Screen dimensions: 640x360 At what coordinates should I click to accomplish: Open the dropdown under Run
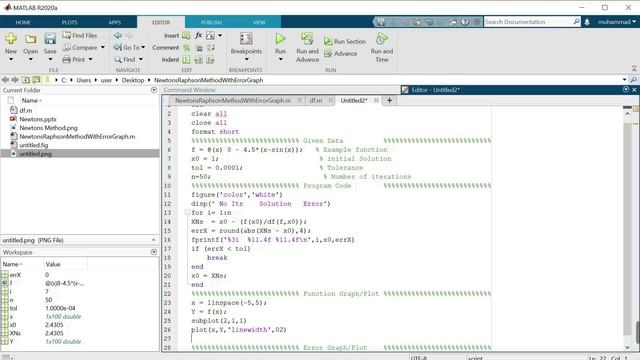(x=280, y=60)
